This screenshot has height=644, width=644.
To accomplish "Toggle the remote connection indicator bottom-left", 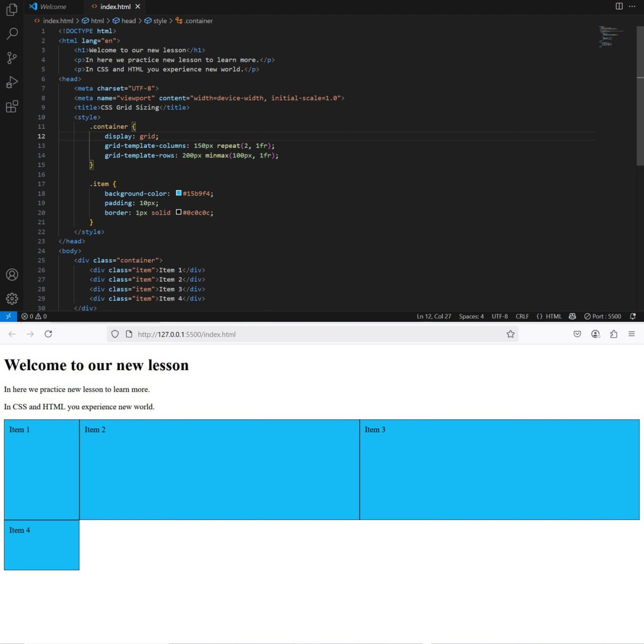I will [8, 316].
